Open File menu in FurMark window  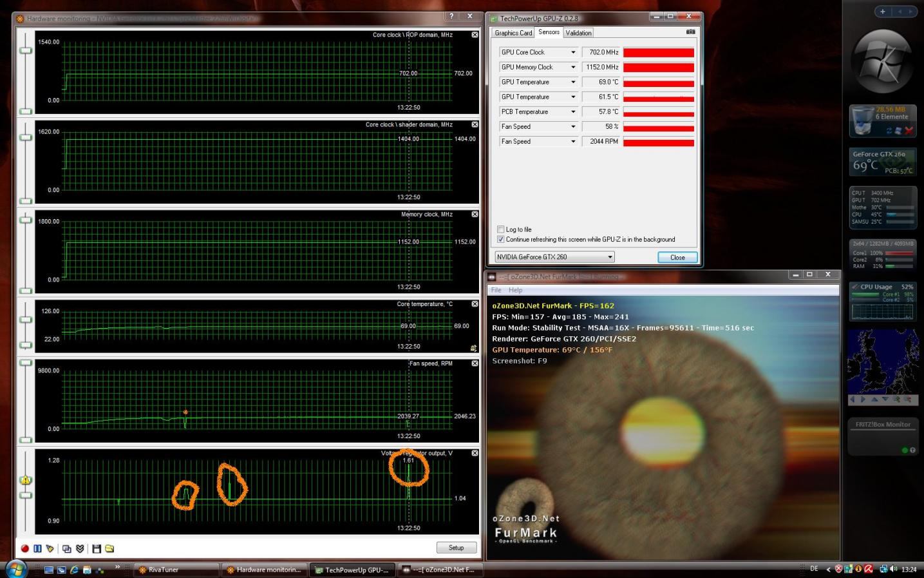point(496,290)
